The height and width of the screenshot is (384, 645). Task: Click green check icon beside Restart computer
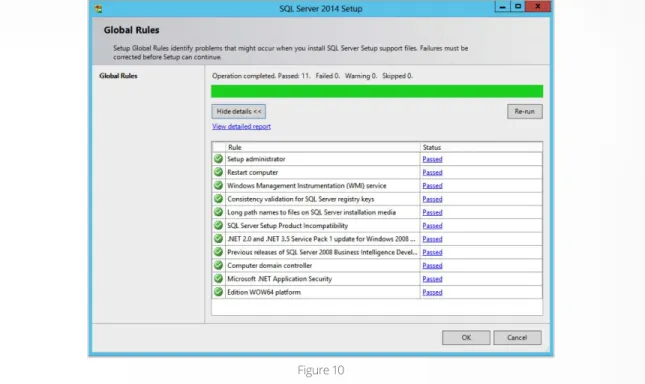point(218,172)
